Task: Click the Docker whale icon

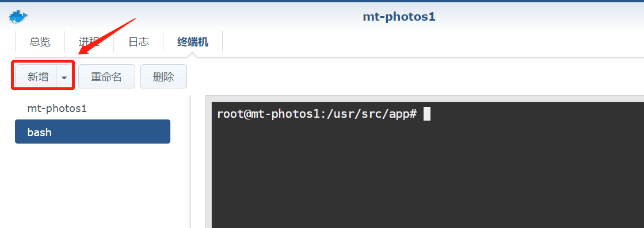Action: (x=18, y=17)
